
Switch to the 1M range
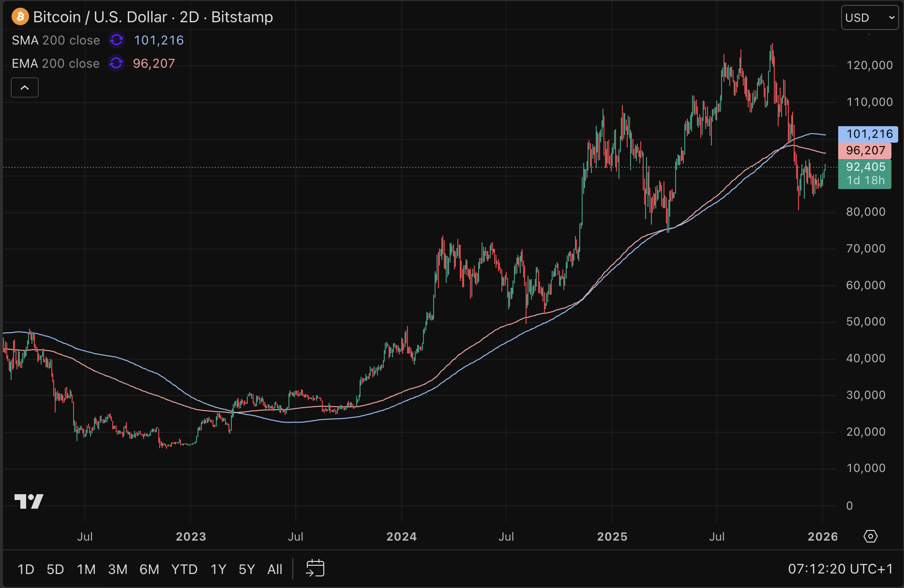point(86,569)
